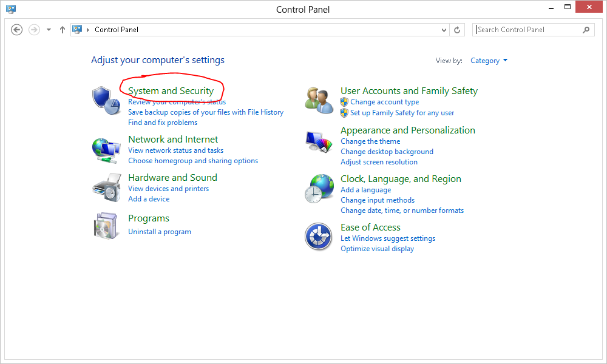Open the recent locations dropdown arrow

(x=49, y=30)
